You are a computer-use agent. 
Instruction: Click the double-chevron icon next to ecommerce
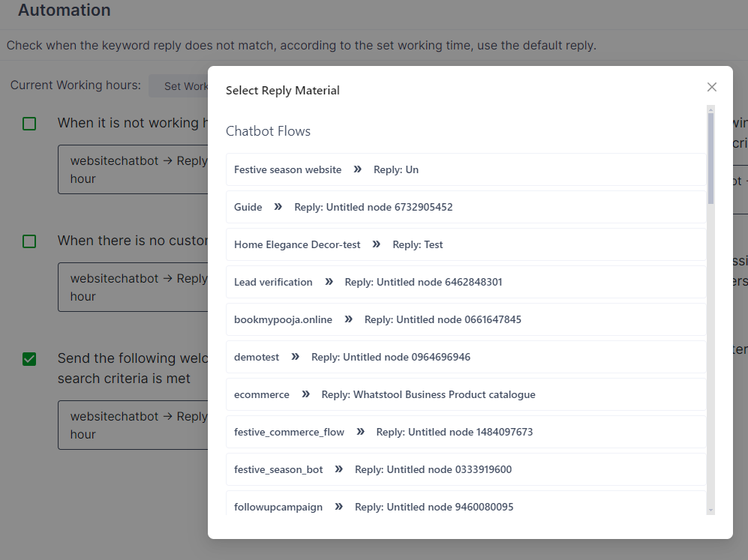point(305,394)
